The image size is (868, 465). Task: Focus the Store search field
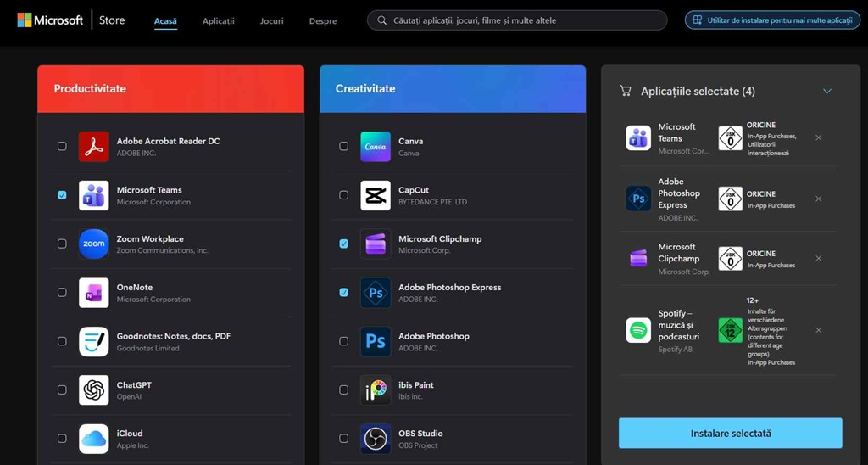pos(517,20)
